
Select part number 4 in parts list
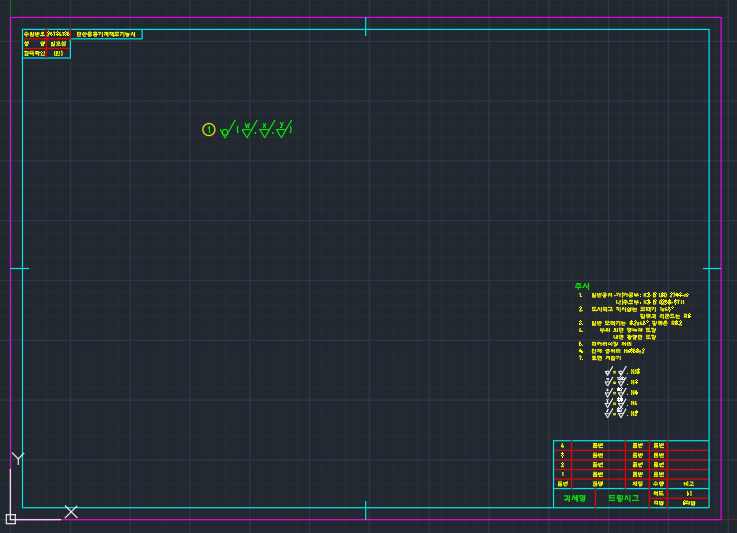562,446
